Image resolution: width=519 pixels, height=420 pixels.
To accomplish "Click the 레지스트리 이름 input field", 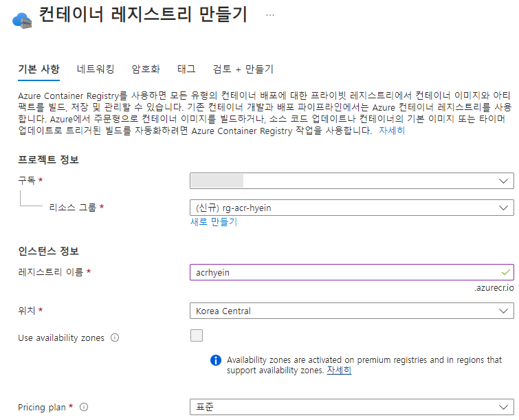I will pos(351,272).
